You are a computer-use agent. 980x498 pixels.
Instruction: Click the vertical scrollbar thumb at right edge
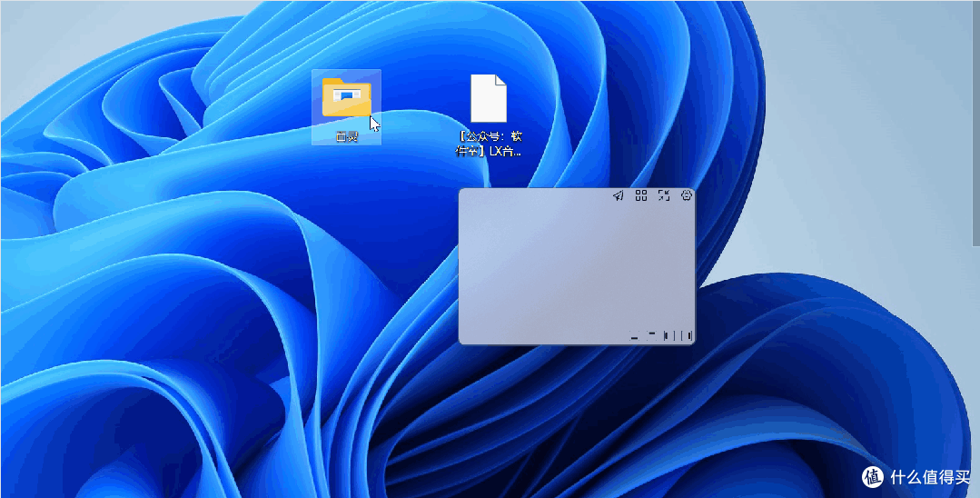tap(977, 122)
